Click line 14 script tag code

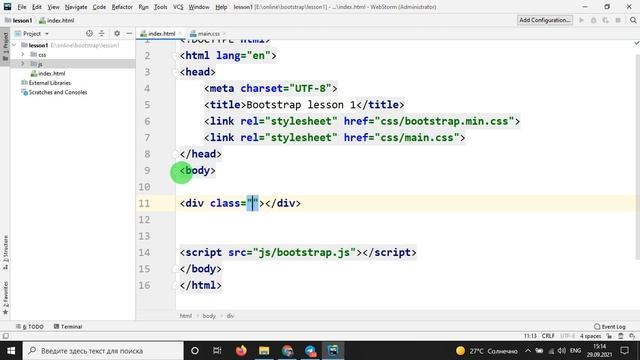pyautogui.click(x=298, y=252)
